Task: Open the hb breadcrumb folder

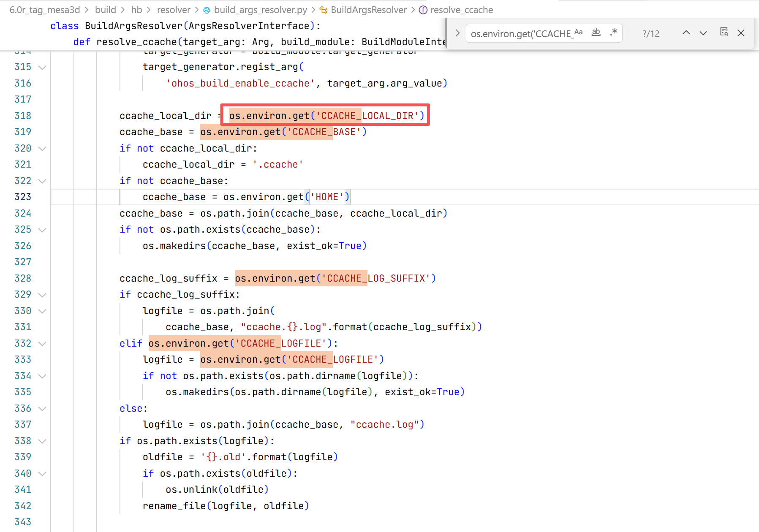Action: (136, 10)
